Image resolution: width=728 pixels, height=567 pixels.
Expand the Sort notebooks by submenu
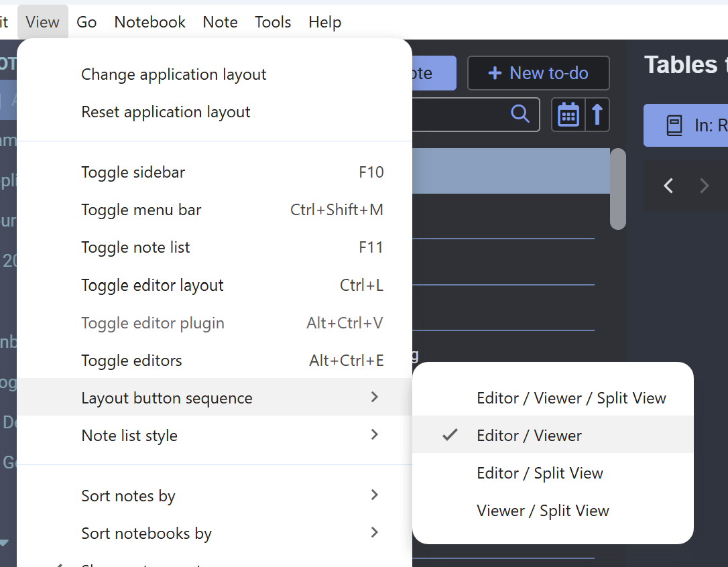(146, 533)
